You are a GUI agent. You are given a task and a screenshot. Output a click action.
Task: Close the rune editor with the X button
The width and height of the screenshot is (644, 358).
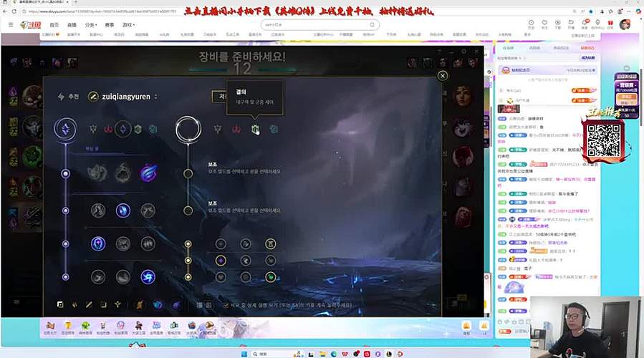tap(442, 76)
